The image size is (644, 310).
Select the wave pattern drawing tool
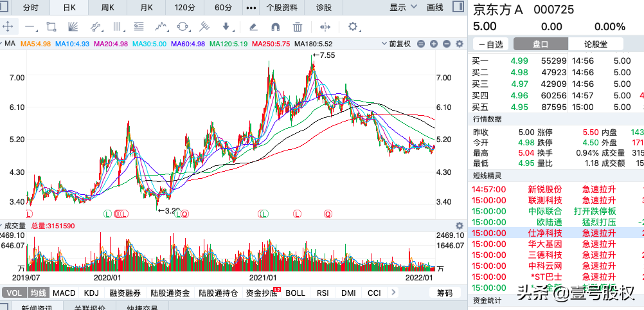162,27
